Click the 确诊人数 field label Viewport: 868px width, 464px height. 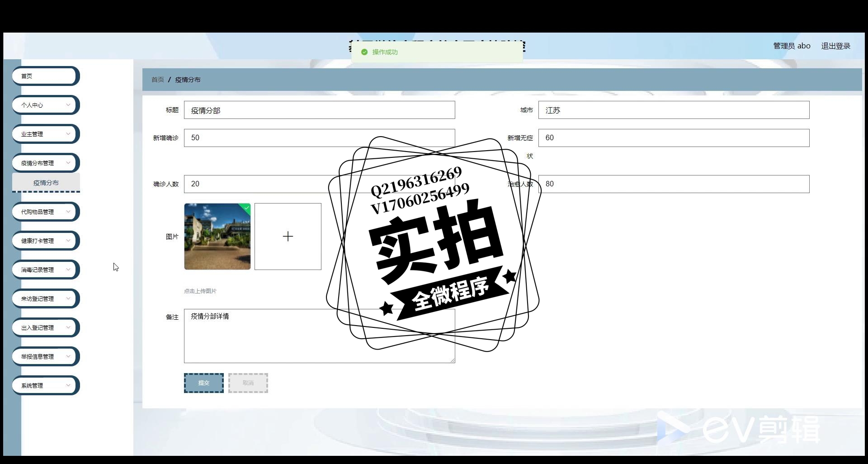click(x=165, y=184)
